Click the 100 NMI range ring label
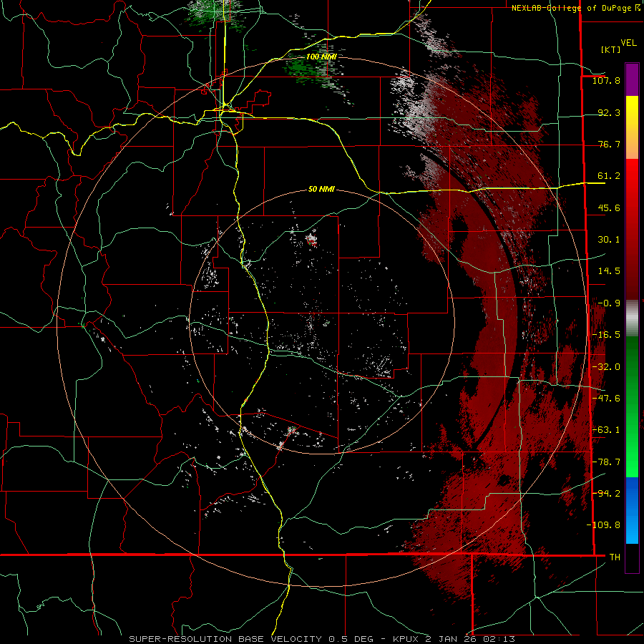Viewport: 644px width, 644px height. point(321,57)
